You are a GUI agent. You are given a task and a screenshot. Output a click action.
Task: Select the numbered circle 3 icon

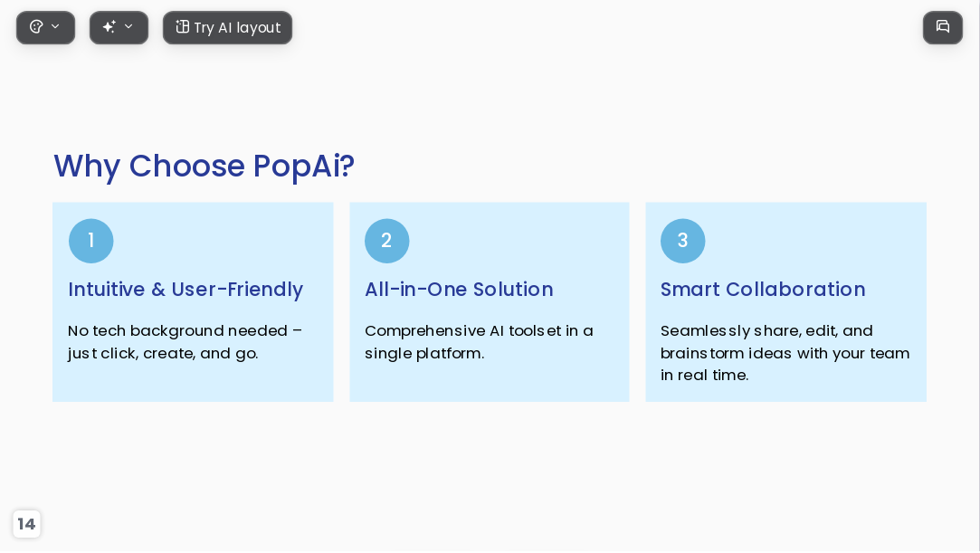point(682,241)
